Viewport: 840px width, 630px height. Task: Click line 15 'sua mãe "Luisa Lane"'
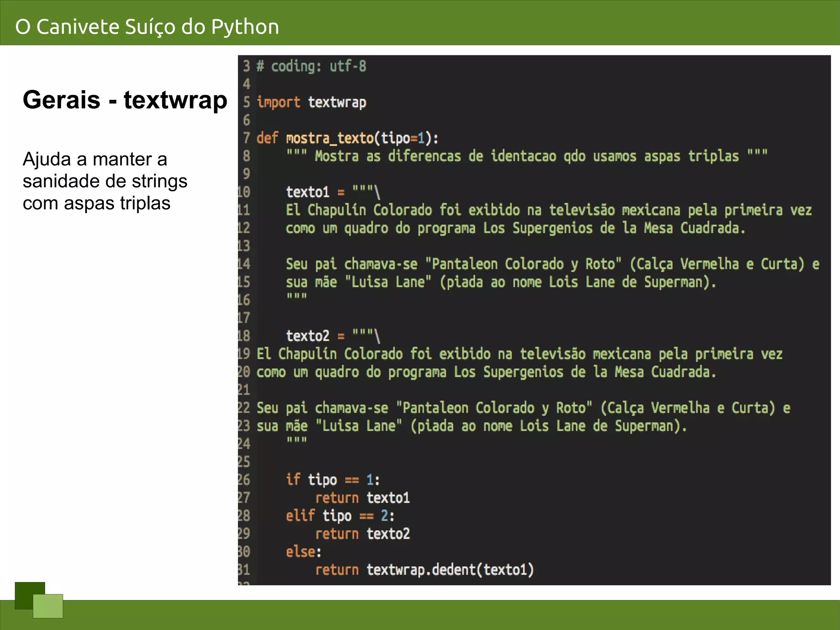tap(501, 282)
